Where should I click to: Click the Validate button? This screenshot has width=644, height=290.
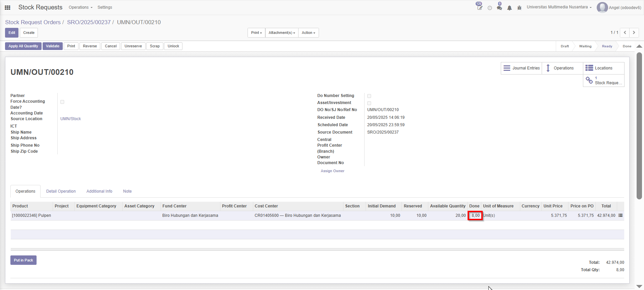click(53, 46)
